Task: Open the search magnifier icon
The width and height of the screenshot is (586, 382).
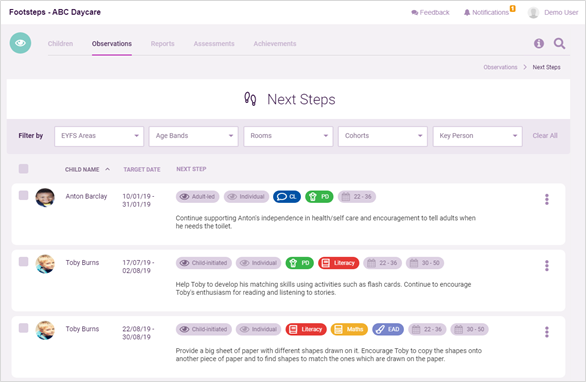Action: click(x=559, y=43)
